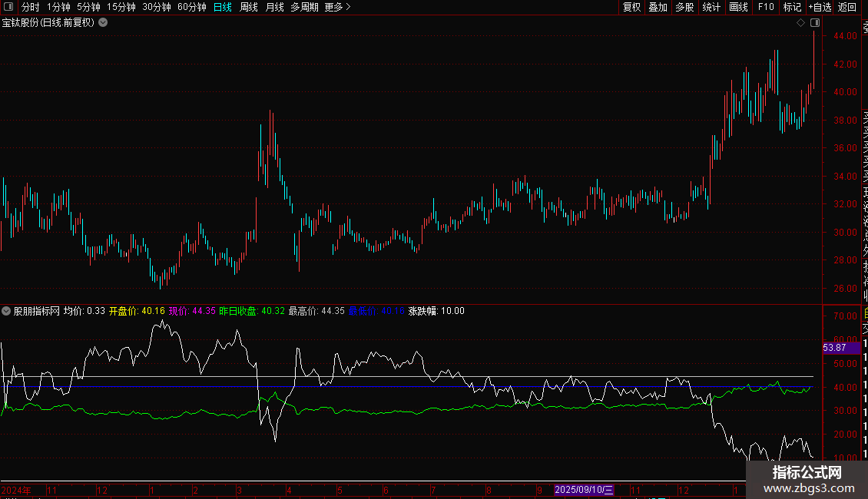Switch chart to 60分钟 period

click(191, 7)
